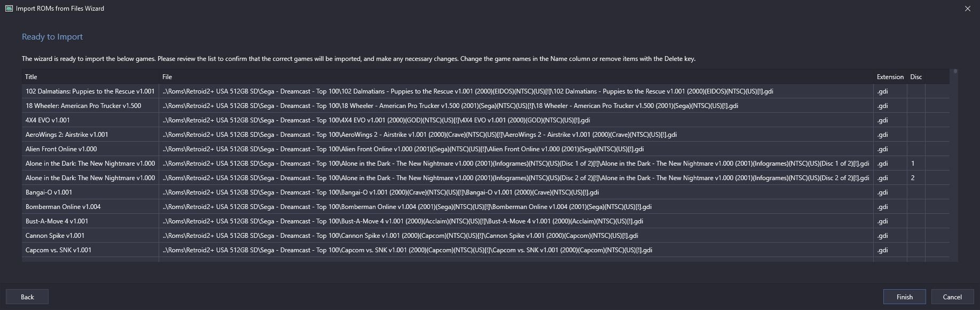The width and height of the screenshot is (980, 310).
Task: Go to the previous step with Back
Action: click(x=27, y=297)
